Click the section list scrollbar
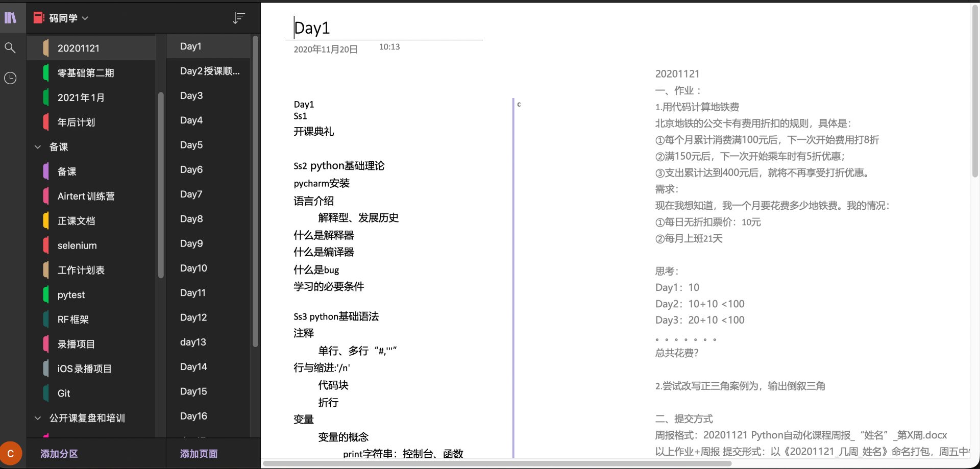Screen dimensions: 980x469 pyautogui.click(x=161, y=185)
